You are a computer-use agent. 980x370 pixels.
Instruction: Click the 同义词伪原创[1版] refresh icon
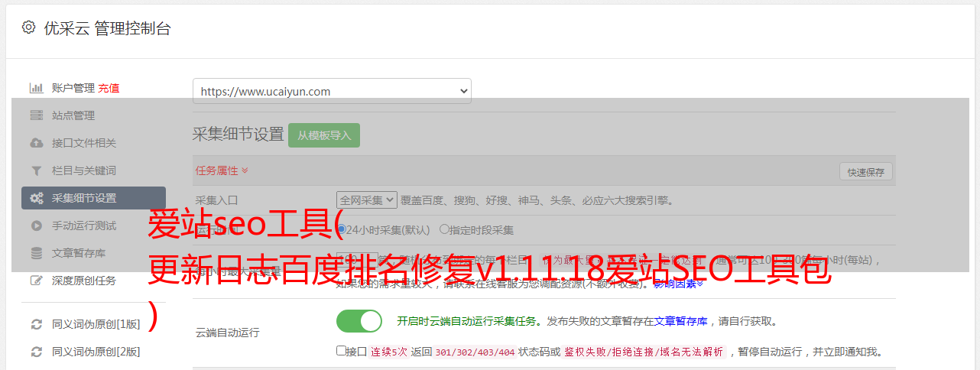pyautogui.click(x=36, y=324)
